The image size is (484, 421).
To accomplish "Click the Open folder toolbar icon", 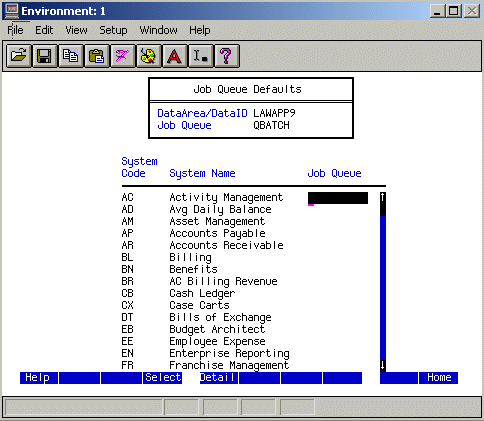I will pos(19,56).
